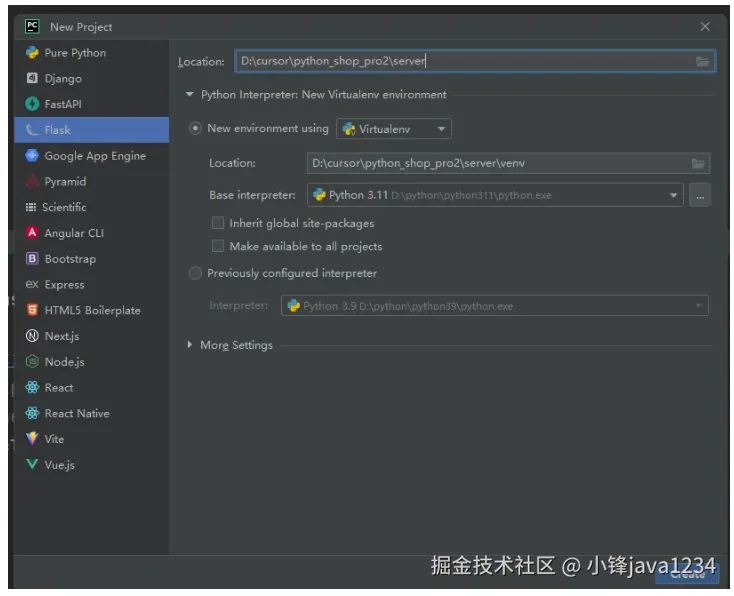The height and width of the screenshot is (596, 734).
Task: Click the HTML5 Boilerplate shield icon
Action: point(32,310)
